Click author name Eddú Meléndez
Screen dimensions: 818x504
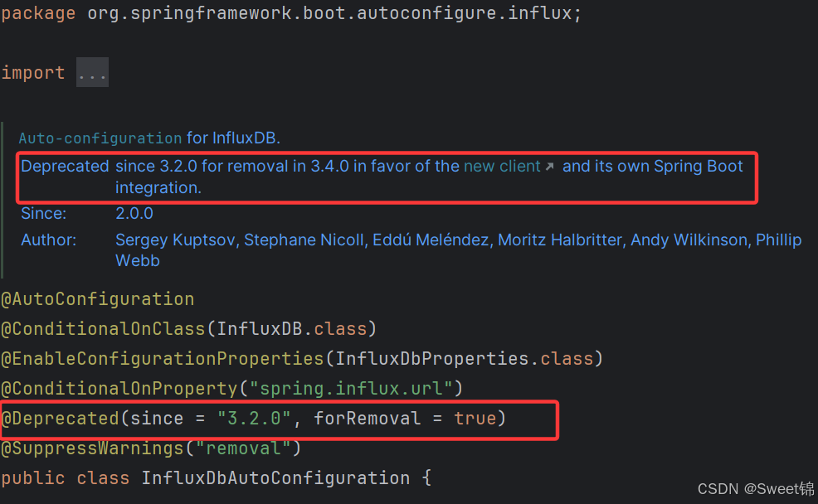point(431,240)
